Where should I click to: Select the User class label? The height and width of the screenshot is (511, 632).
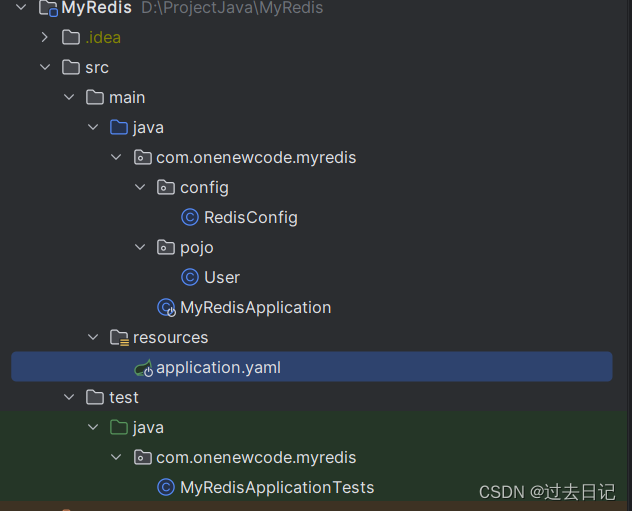222,277
